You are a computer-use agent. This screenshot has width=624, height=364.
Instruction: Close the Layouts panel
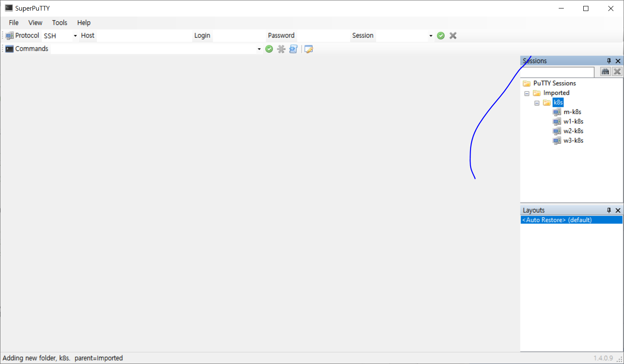click(x=618, y=210)
